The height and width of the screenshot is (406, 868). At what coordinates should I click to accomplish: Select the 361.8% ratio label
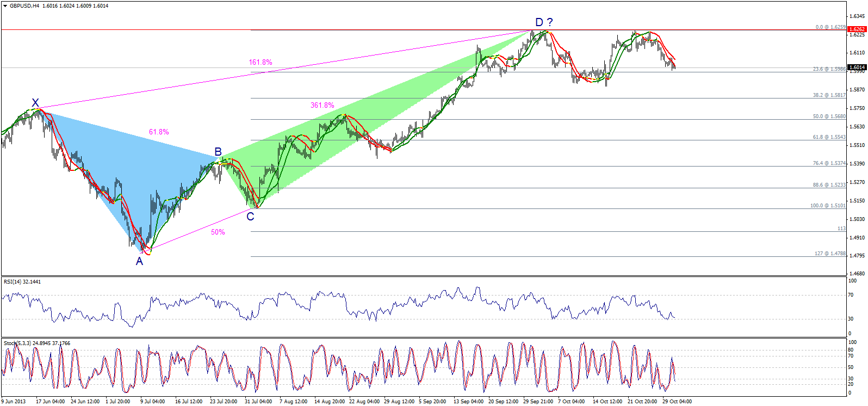point(322,106)
